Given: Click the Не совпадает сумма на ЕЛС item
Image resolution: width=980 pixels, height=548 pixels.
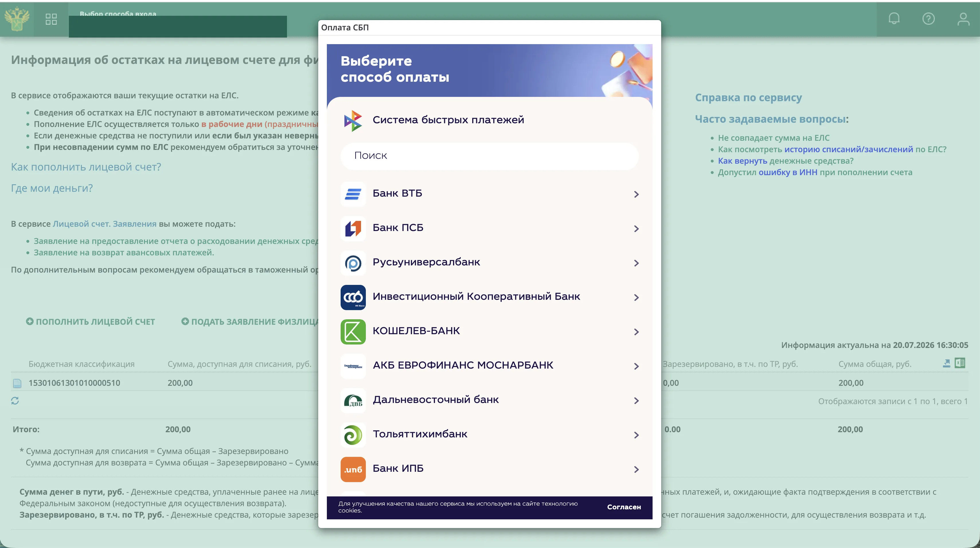Looking at the screenshot, I should pyautogui.click(x=774, y=138).
